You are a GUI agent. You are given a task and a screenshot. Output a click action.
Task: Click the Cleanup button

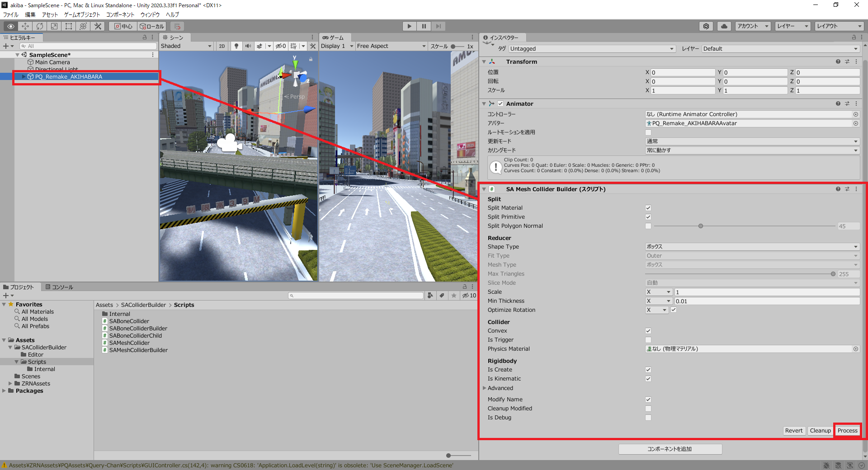820,430
